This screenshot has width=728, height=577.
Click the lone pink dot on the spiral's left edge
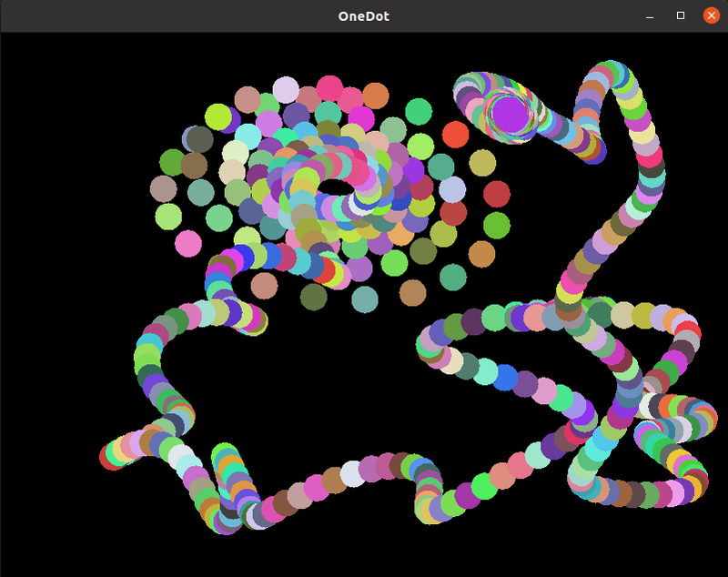(x=188, y=244)
